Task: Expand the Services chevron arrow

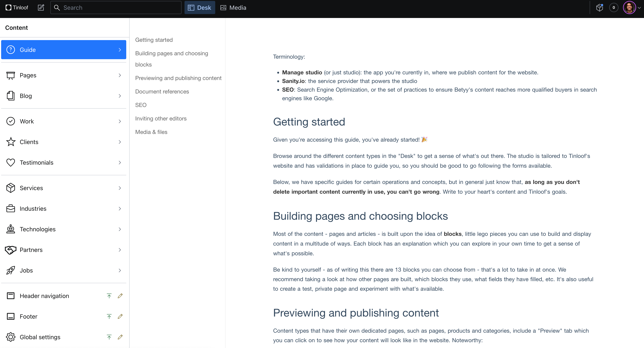Action: coord(120,188)
